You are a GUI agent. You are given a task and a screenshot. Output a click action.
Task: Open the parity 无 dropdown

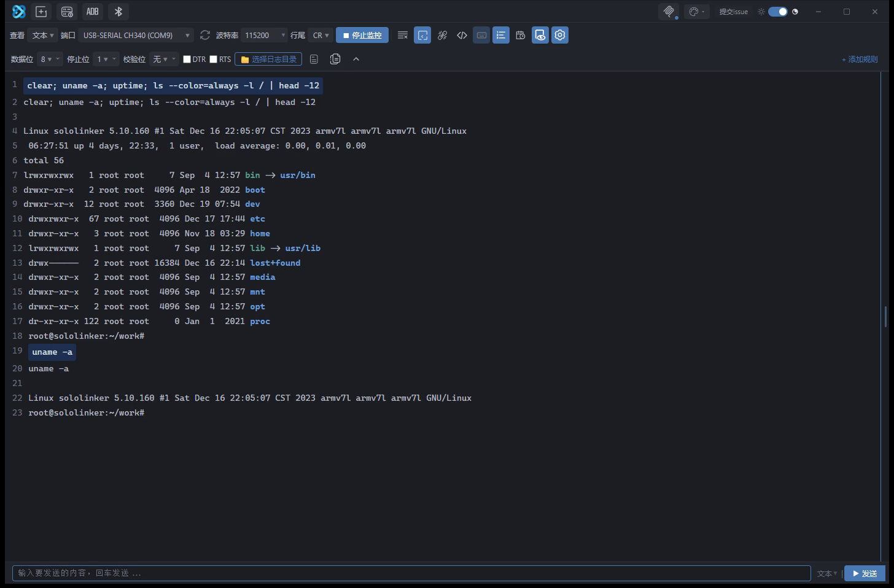click(x=163, y=59)
